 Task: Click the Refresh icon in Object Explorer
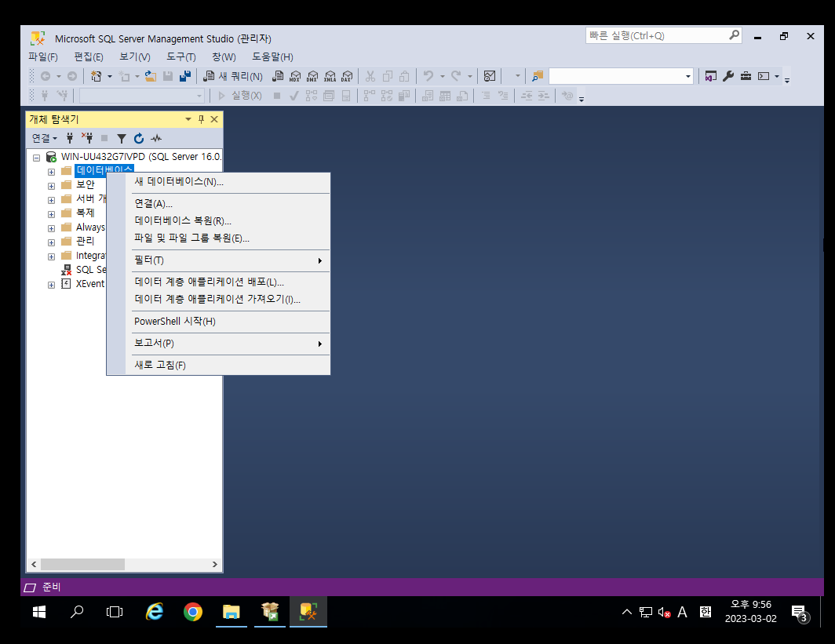pos(138,138)
